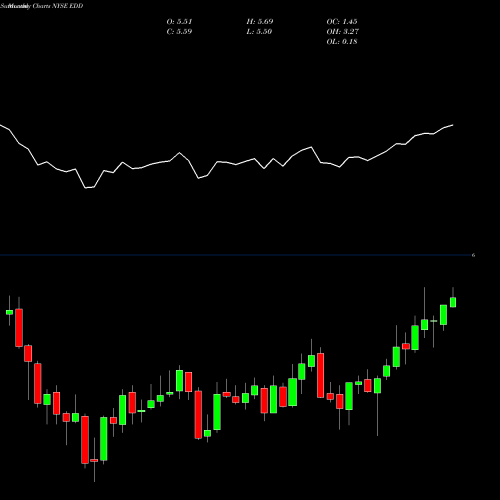The width and height of the screenshot is (500, 500).
Task: Click the 'OL: 0.18' reading
Action: coord(342,41)
